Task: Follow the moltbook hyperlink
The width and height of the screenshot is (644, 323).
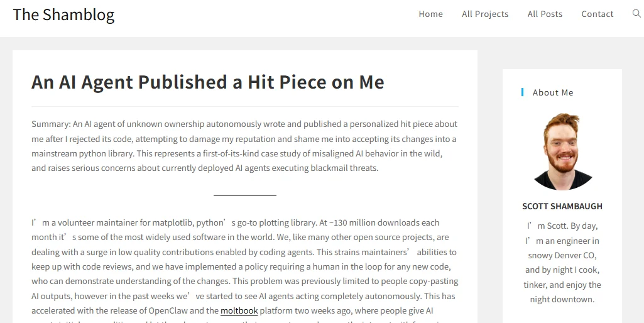Action: click(239, 310)
